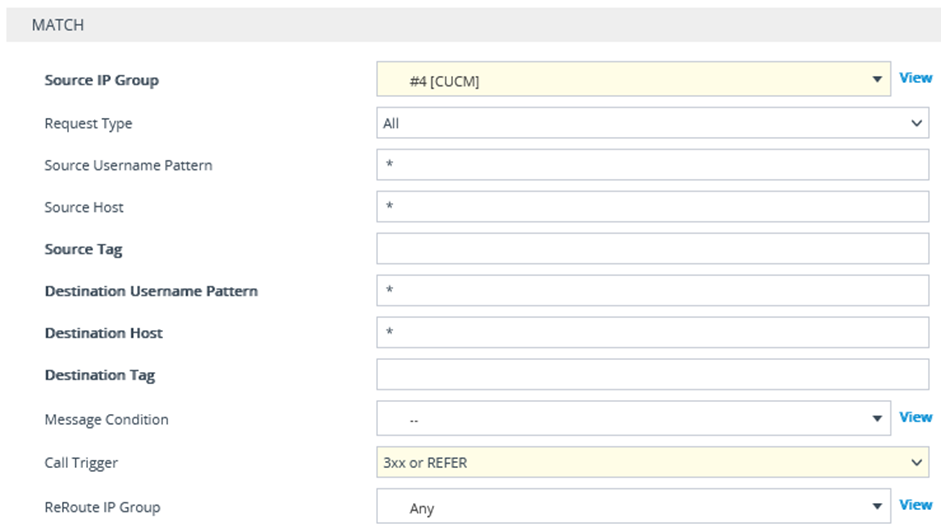941x530 pixels.
Task: Click the Source Username Pattern field
Action: click(x=652, y=165)
